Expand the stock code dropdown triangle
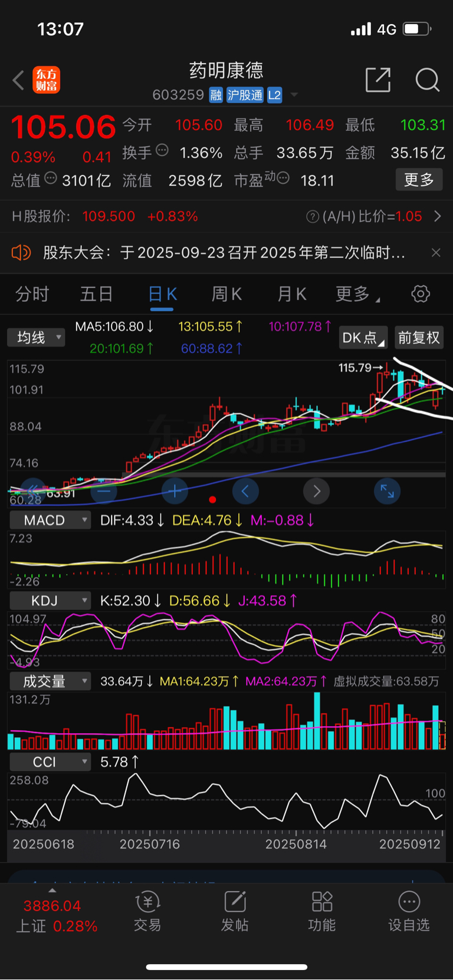This screenshot has width=453, height=980. pos(294,95)
